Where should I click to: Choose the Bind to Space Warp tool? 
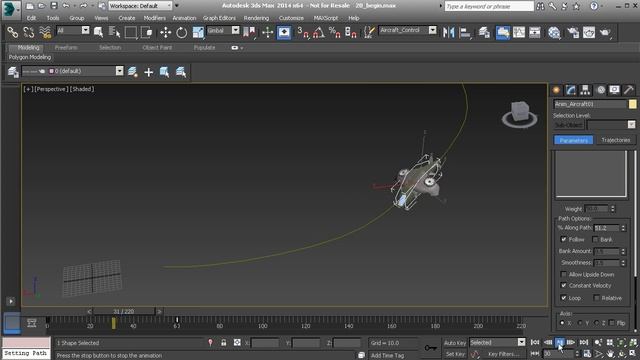45,32
